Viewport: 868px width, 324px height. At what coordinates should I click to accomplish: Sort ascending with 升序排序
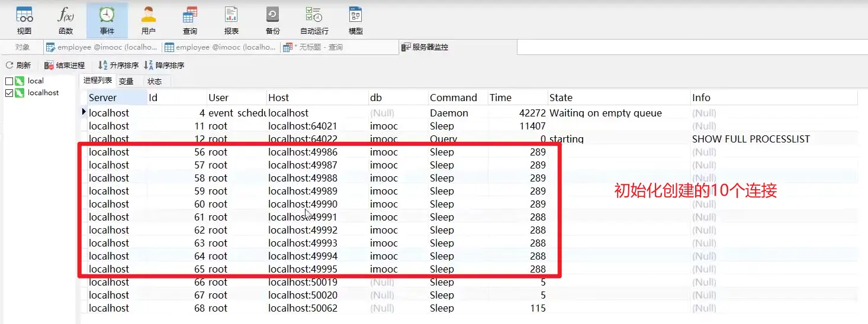[x=118, y=65]
